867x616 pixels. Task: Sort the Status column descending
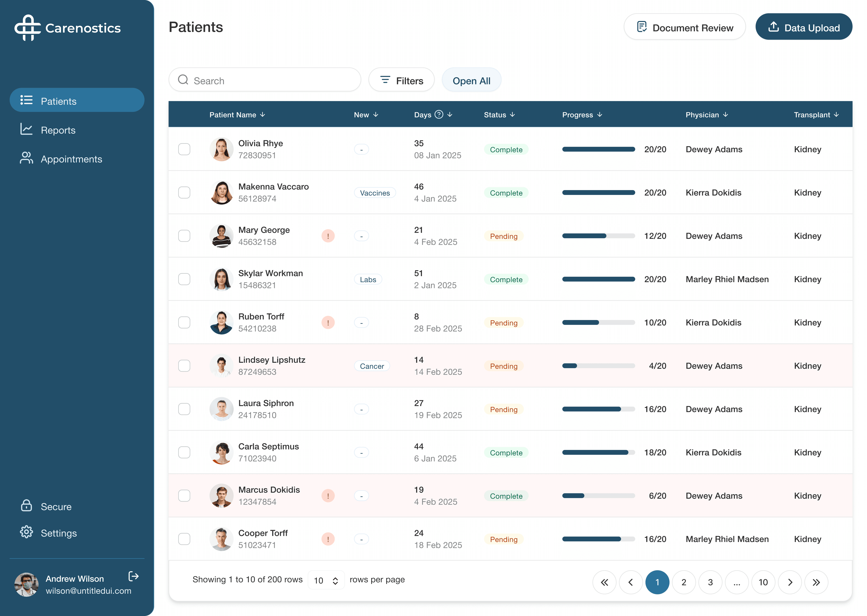point(513,115)
